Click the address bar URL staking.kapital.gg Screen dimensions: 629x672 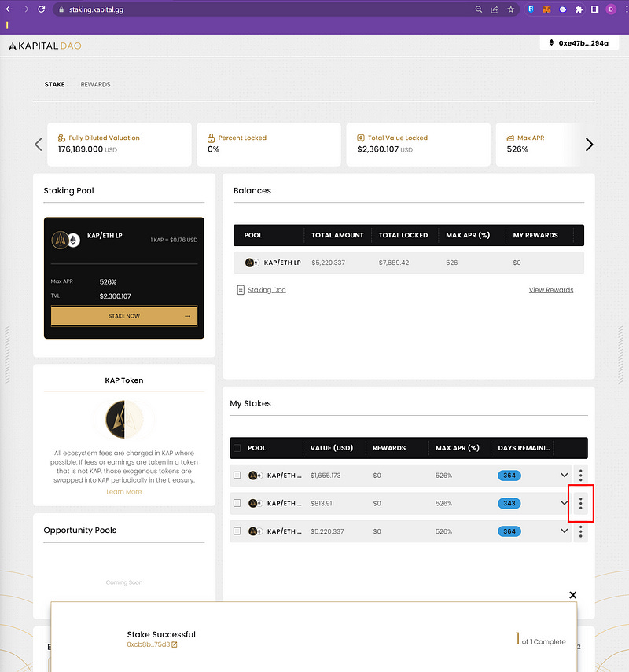[97, 9]
